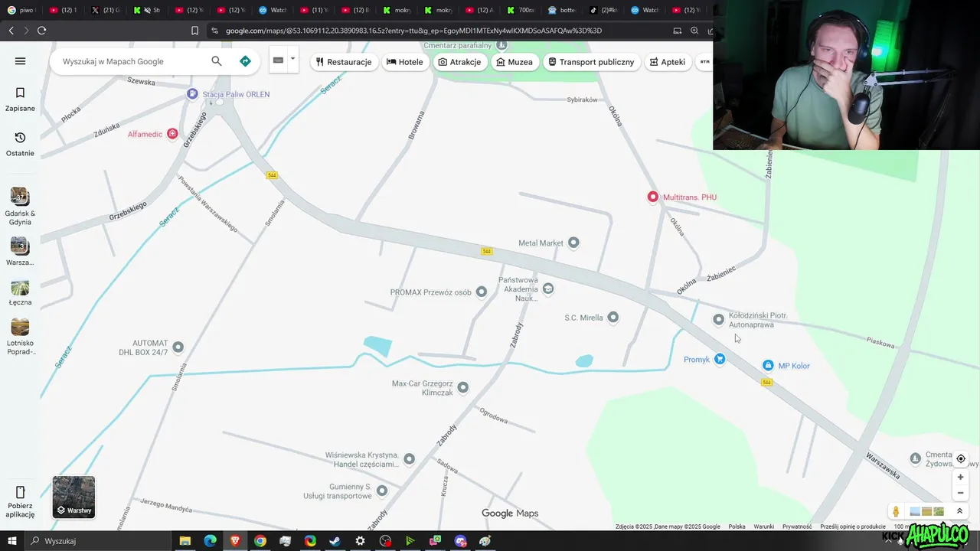Select Promyk shopping marker

tap(720, 359)
